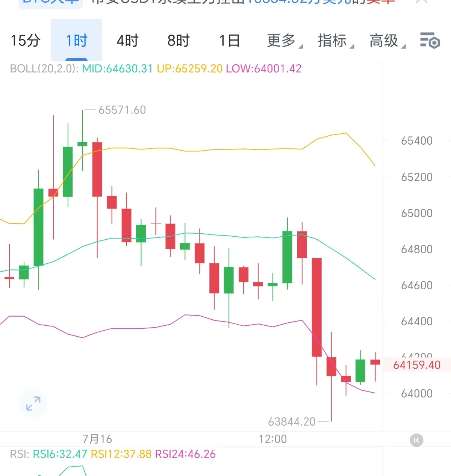This screenshot has width=451, height=476.
Task: Tap the 65571.60 high price marker
Action: coord(122,110)
